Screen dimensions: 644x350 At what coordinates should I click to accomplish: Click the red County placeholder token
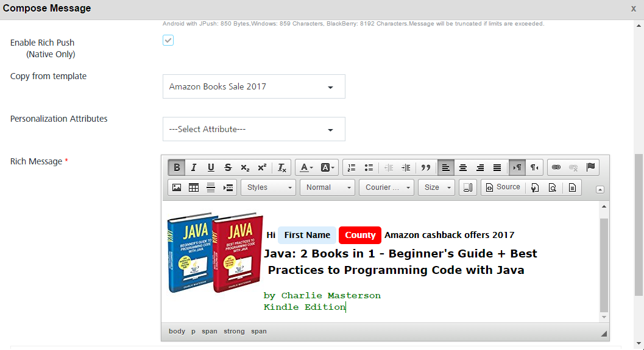[x=360, y=235]
